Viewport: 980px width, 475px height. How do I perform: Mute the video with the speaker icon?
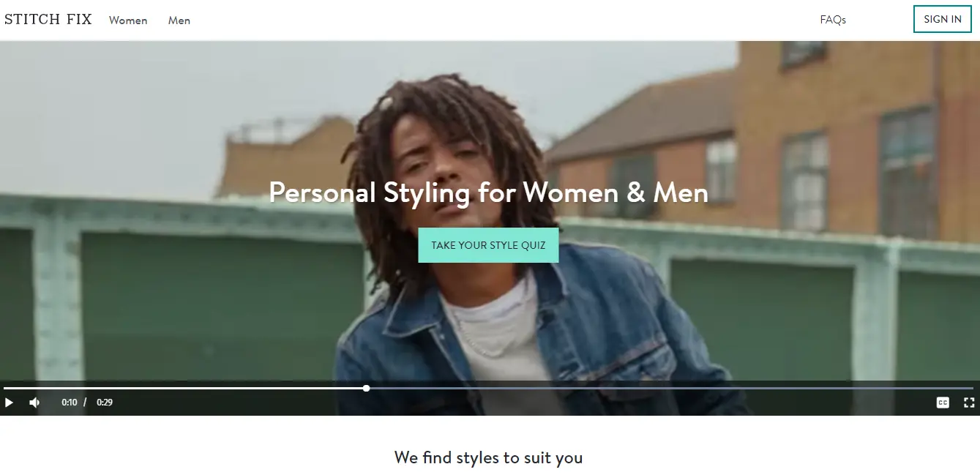coord(34,402)
